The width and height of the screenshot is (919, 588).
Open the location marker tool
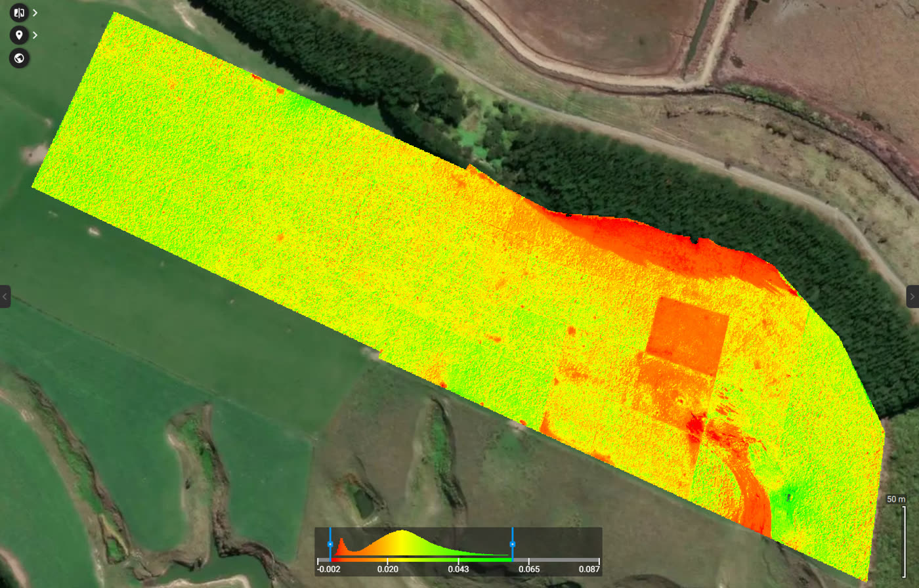click(x=19, y=35)
